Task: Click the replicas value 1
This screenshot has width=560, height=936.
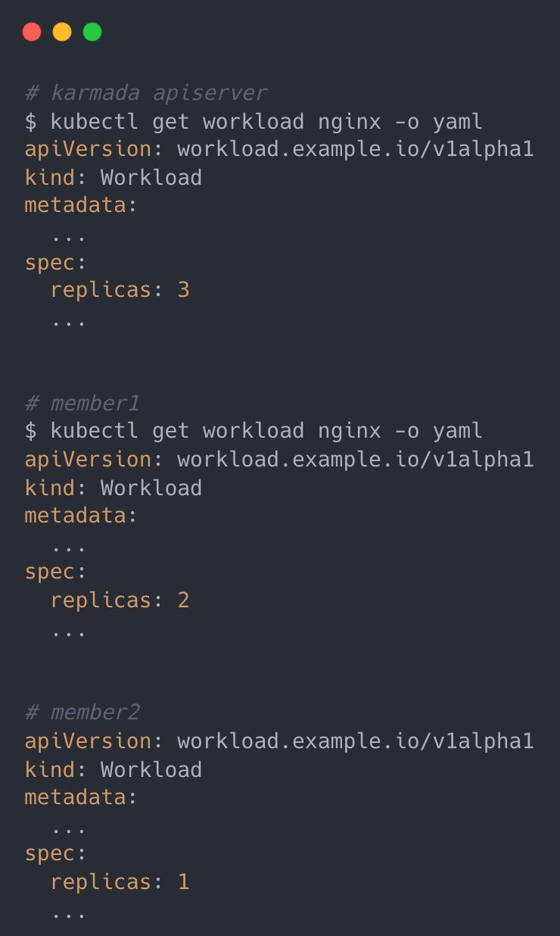Action: click(183, 882)
